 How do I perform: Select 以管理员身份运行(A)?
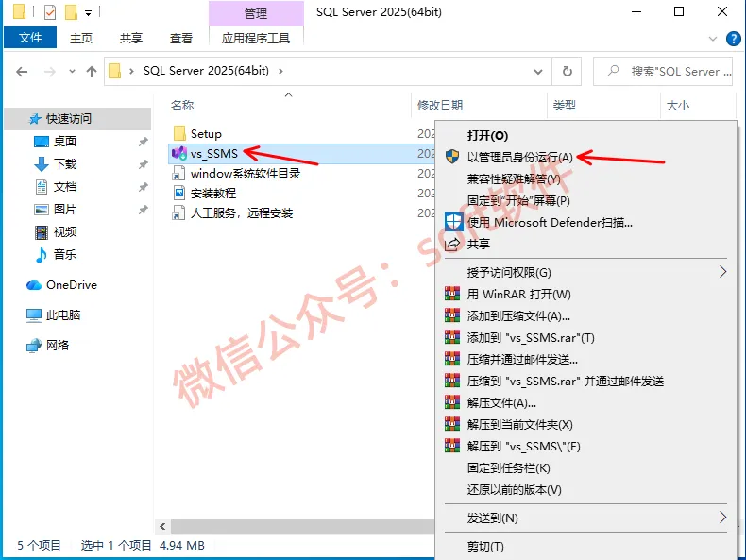tap(520, 157)
